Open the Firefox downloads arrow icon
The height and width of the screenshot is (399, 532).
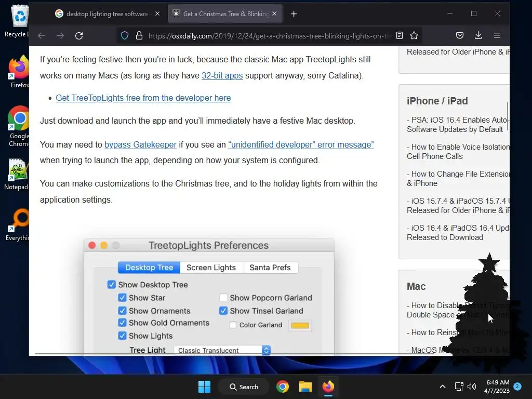[x=478, y=35]
